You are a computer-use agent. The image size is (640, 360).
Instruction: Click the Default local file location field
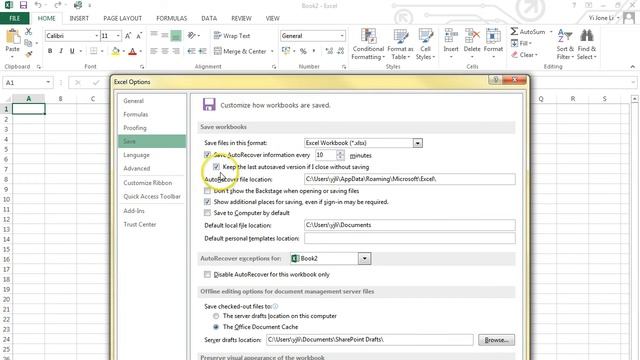tap(410, 225)
